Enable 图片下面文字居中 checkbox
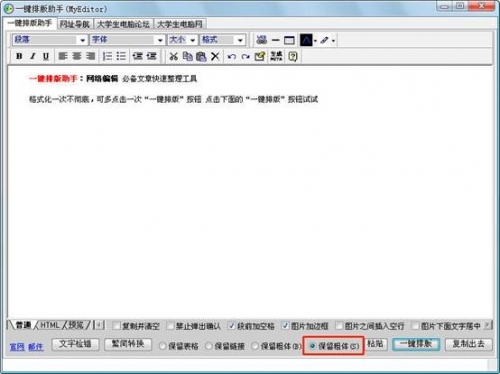 415,325
